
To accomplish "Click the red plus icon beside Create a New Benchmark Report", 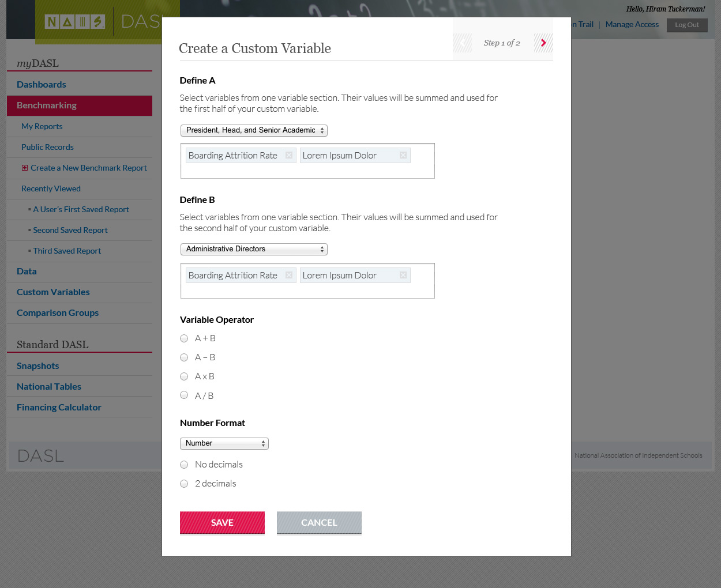I will click(25, 168).
